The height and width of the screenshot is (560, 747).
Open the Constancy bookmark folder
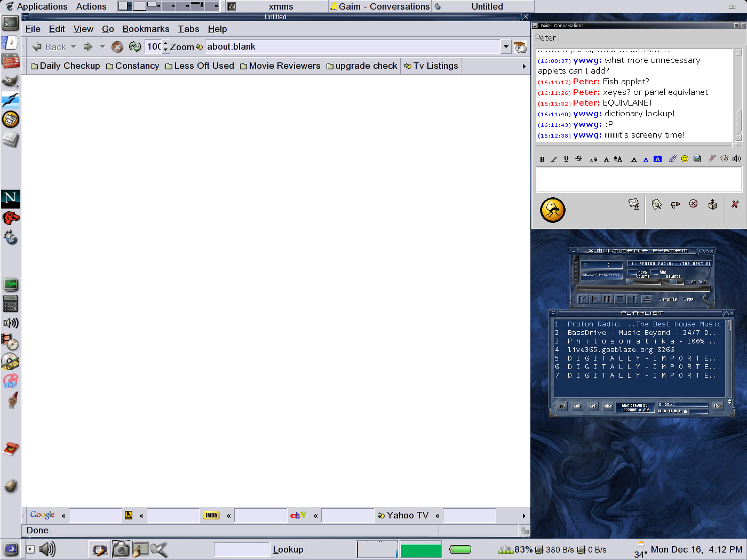133,66
